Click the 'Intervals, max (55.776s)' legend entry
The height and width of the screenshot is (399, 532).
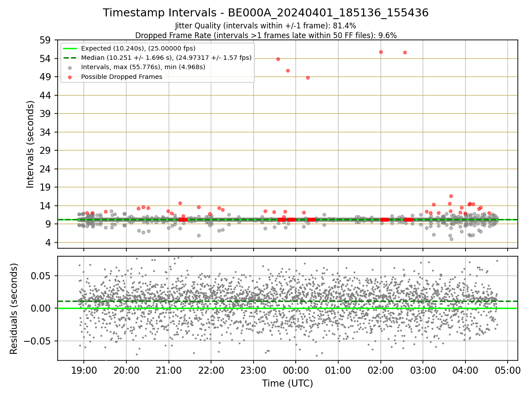tap(143, 67)
